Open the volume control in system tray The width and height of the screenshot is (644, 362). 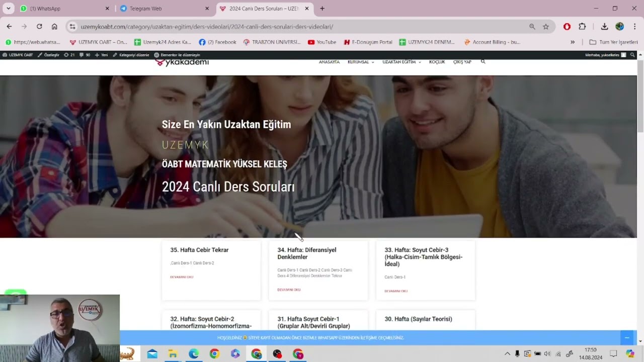point(547,354)
